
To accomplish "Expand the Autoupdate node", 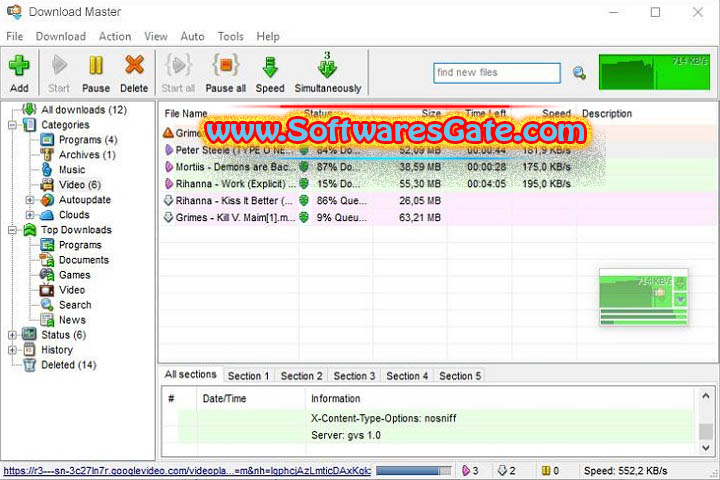I will tap(30, 200).
